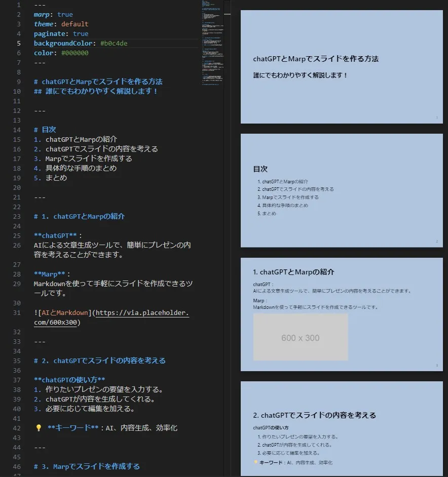This screenshot has height=477, width=448.
Task: Click "4. 具体的な手順のまとめ" in the preview slide
Action: coord(283,206)
